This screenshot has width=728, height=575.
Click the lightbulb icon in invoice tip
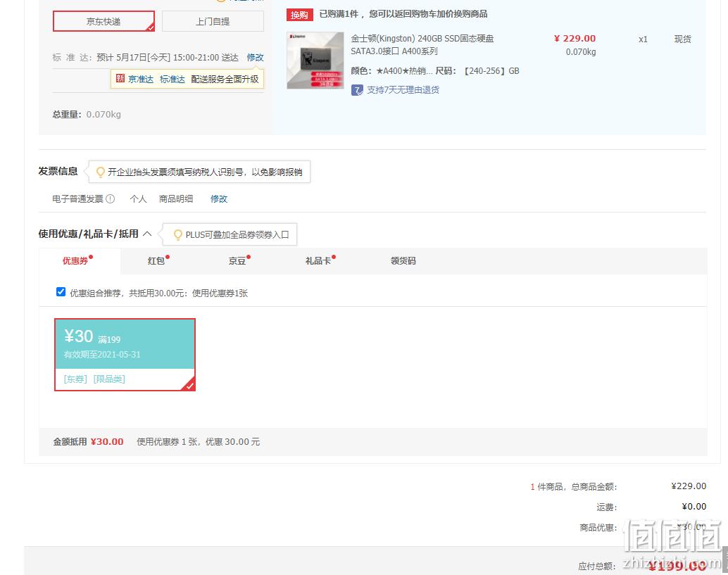coord(100,172)
